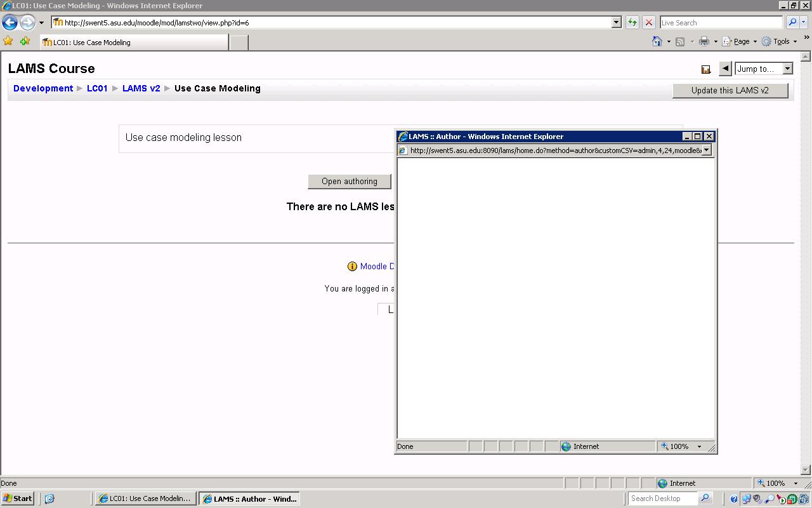
Task: Follow the LC01 breadcrumb link
Action: (x=97, y=88)
